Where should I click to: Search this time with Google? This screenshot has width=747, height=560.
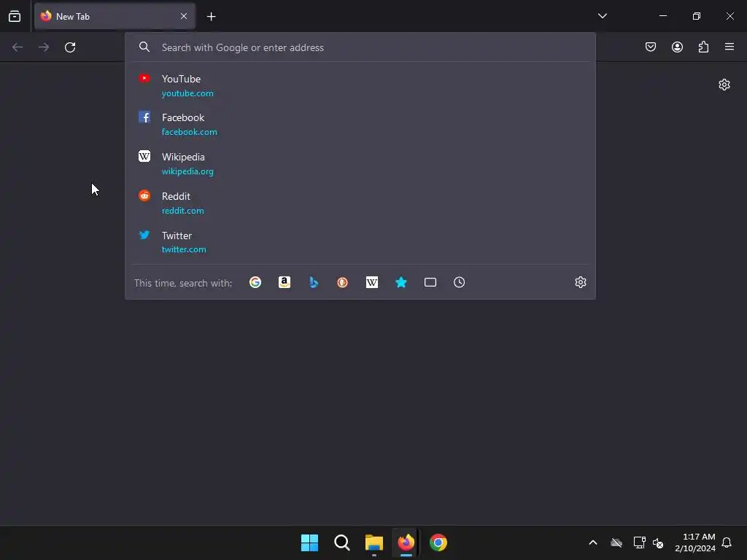(255, 282)
